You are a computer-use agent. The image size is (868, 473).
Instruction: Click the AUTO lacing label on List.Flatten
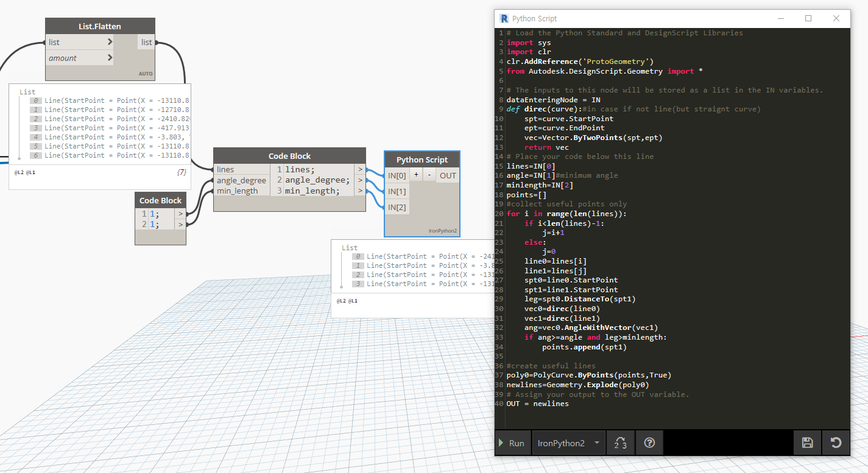[146, 74]
